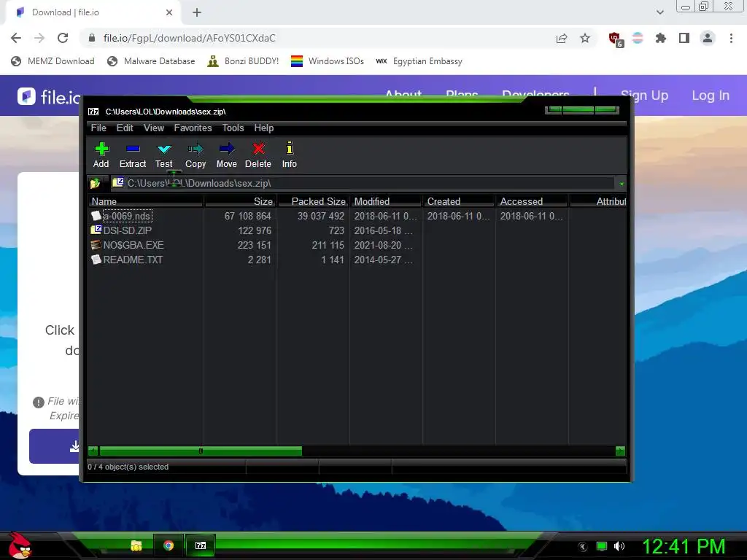Click the network monitor tray icon
Viewport: 747px width, 560px height.
(602, 547)
